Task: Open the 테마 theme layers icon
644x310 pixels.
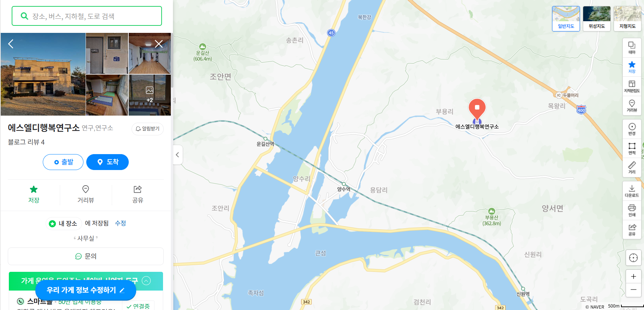Action: (x=632, y=48)
